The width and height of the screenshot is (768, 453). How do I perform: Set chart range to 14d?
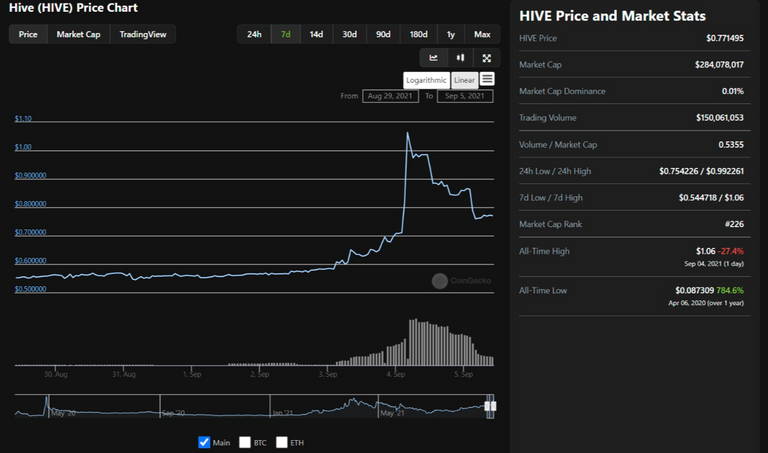pyautogui.click(x=316, y=34)
